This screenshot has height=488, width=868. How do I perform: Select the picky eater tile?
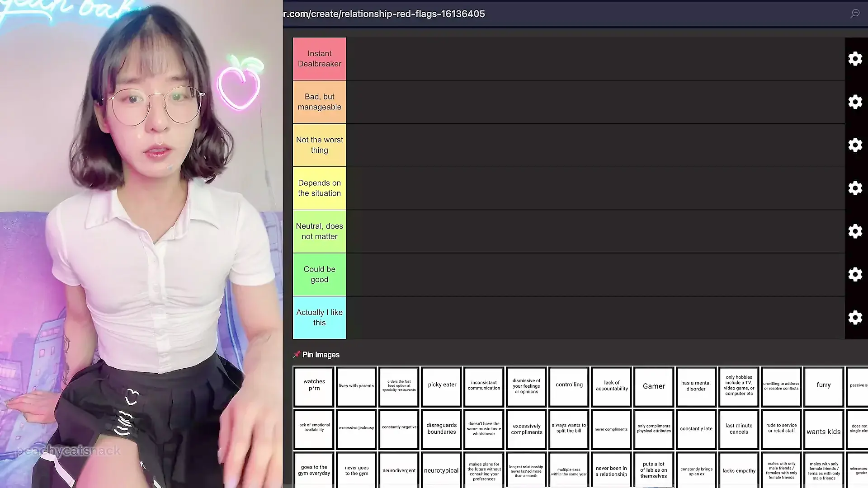coord(442,386)
